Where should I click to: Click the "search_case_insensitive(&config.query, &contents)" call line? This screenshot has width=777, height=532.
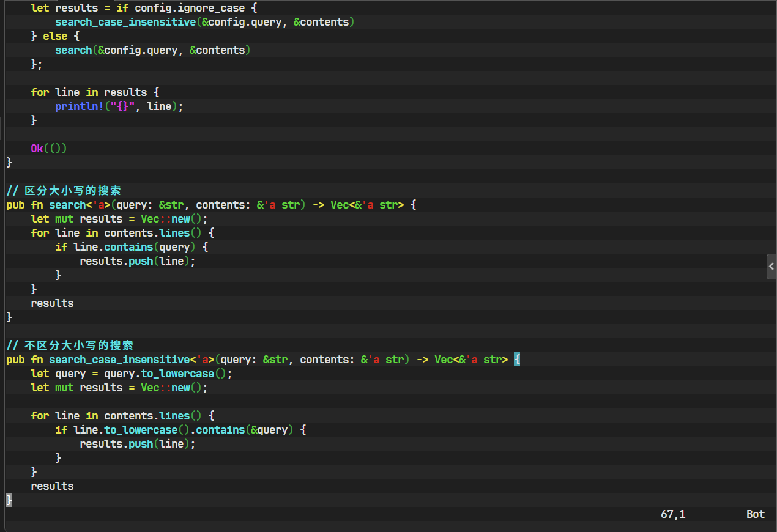click(205, 22)
